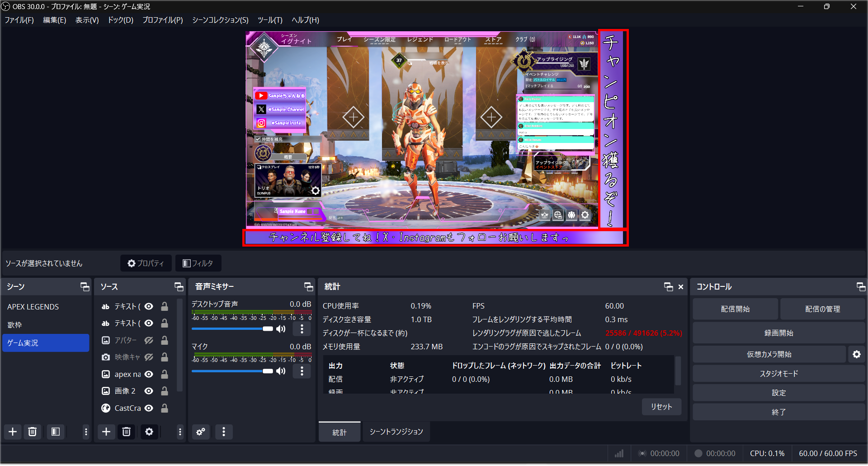The height and width of the screenshot is (466, 868).
Task: Open the マイク three-dot options menu
Action: pos(302,371)
